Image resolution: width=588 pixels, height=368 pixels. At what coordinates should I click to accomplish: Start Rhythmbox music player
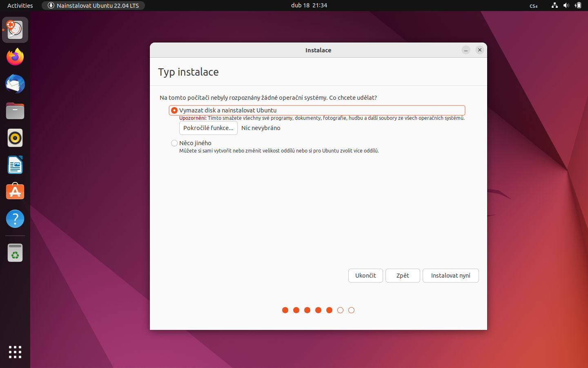pos(15,138)
